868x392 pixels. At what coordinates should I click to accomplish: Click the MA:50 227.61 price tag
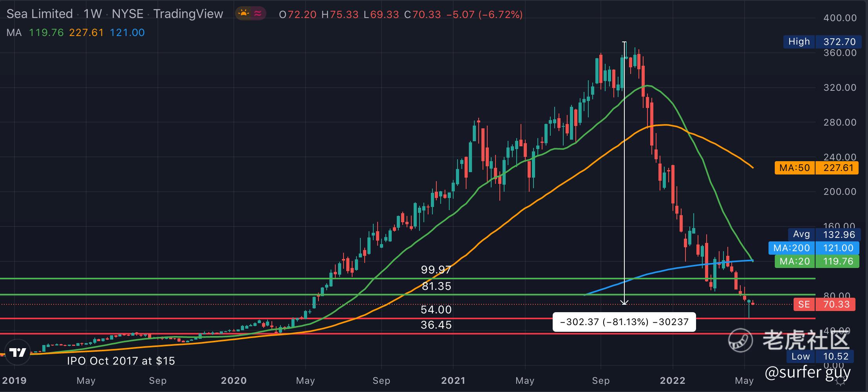tap(817, 168)
